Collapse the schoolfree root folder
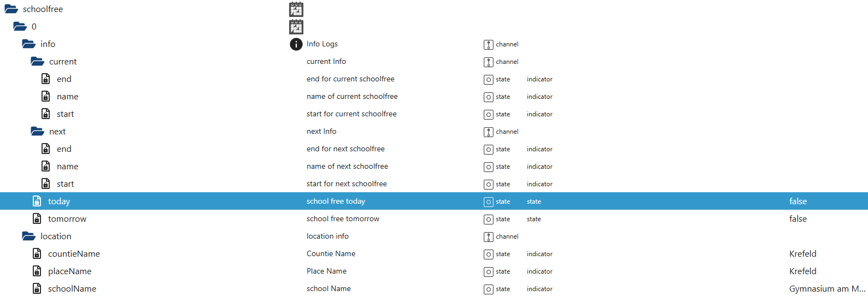This screenshot has height=296, width=868. pos(11,9)
